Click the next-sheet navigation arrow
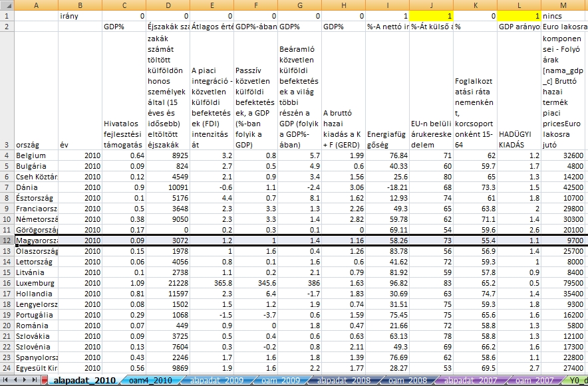This screenshot has height=386, width=588. coord(24,381)
